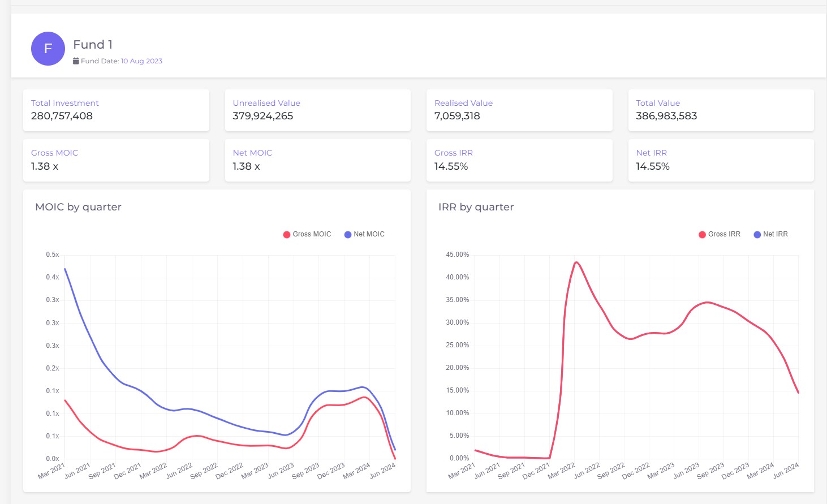Image resolution: width=827 pixels, height=504 pixels.
Task: Click the calendar icon beside Fund Date
Action: tap(76, 61)
